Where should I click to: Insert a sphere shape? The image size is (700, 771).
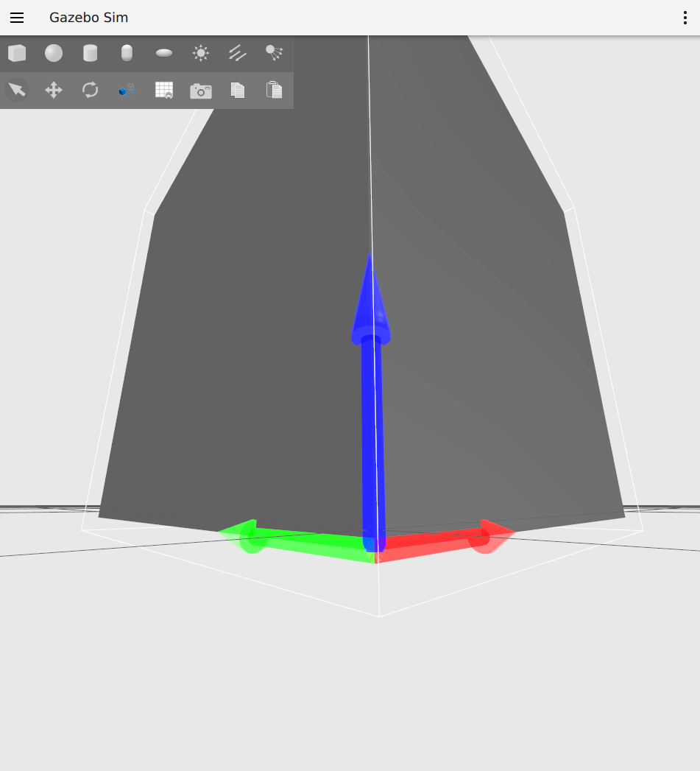[54, 53]
